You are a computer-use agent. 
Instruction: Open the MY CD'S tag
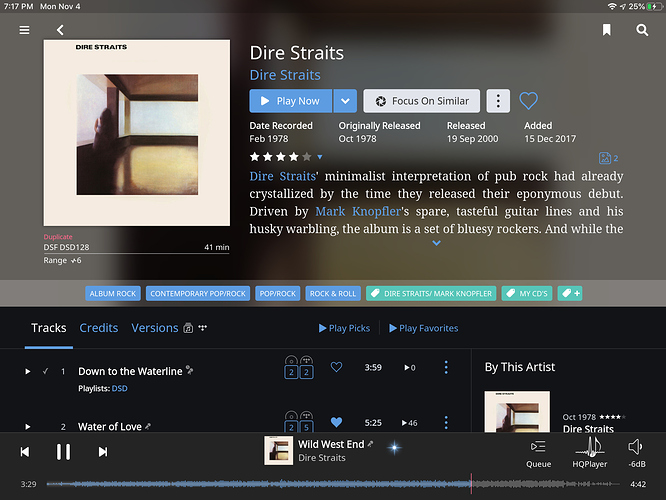coord(527,294)
